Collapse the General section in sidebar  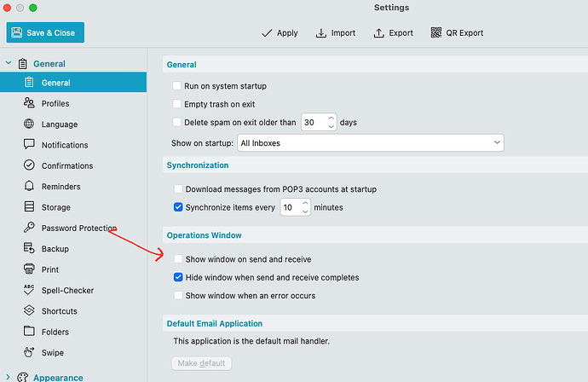9,63
